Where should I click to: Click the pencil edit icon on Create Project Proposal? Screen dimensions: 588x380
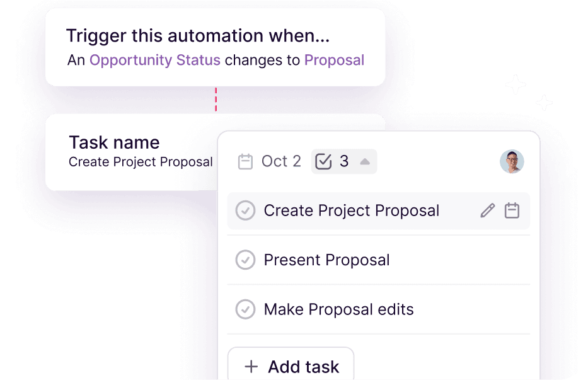pyautogui.click(x=487, y=210)
